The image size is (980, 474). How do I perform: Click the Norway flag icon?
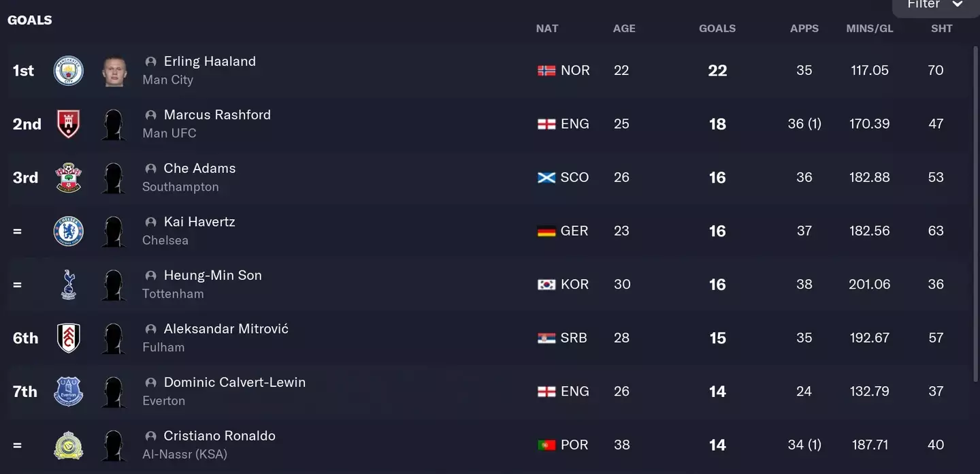[546, 71]
